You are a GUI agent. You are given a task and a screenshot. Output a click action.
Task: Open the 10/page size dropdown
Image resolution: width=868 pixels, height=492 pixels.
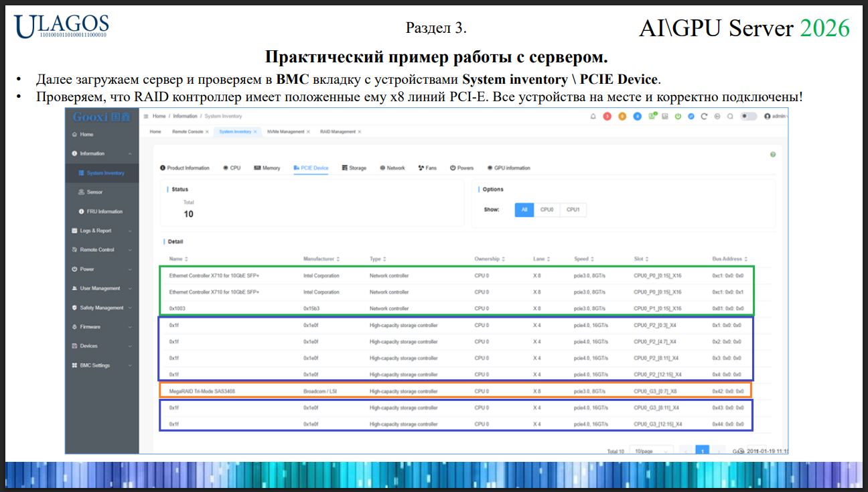pyautogui.click(x=652, y=451)
